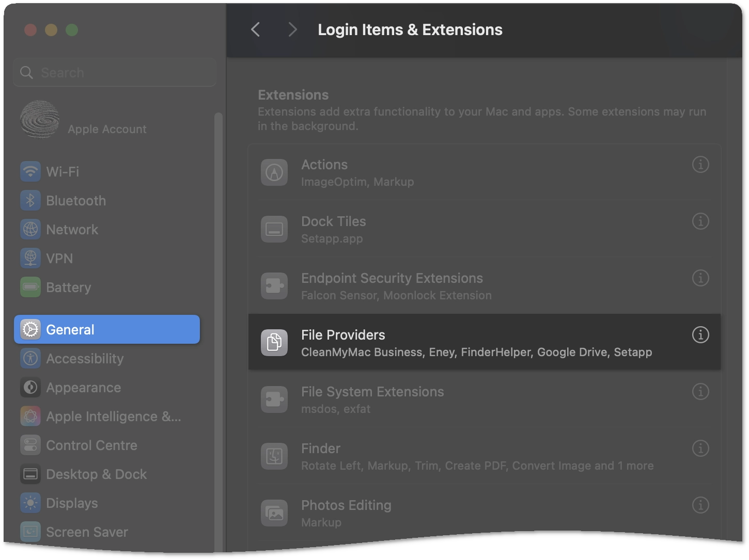Click the Actions extension icon

[x=274, y=172]
